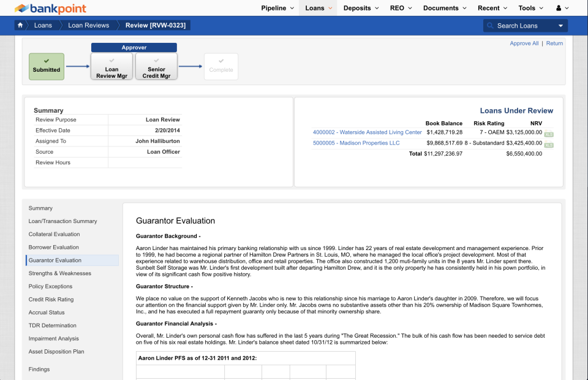Click the search magnifier icon in Search Loans
This screenshot has width=588, height=380.
point(491,25)
